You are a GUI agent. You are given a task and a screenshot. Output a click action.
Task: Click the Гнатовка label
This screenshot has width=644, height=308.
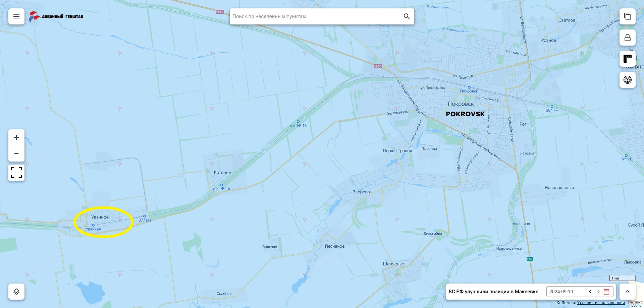tap(526, 153)
